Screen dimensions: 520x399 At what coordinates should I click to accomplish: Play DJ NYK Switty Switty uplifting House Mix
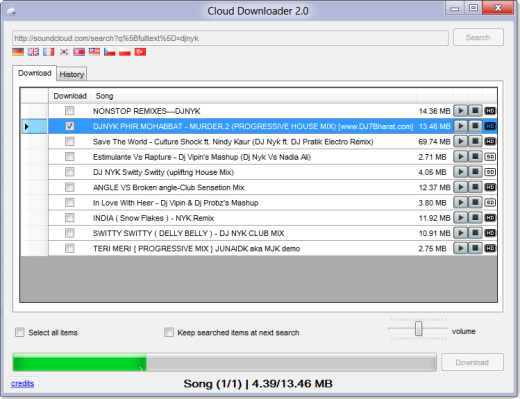click(x=461, y=172)
